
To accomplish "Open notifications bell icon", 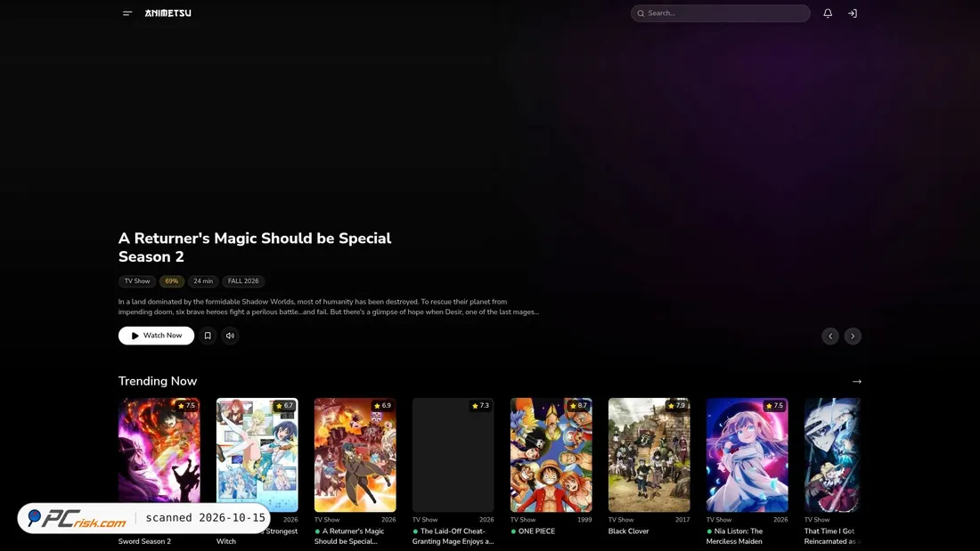I will pos(828,13).
